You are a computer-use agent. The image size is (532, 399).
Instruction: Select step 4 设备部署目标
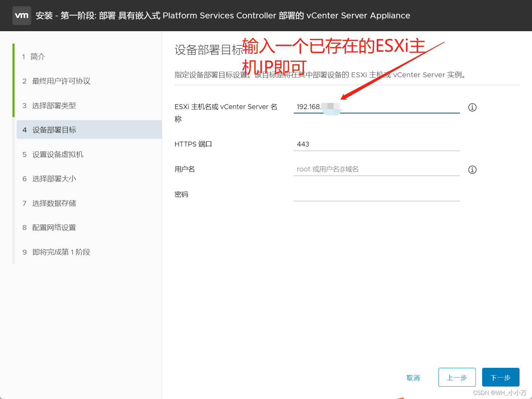click(89, 130)
